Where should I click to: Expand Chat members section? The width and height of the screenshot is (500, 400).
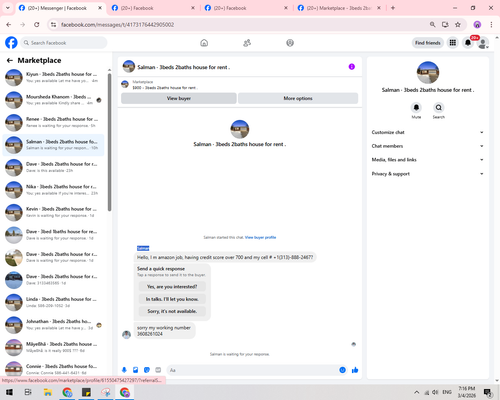428,146
